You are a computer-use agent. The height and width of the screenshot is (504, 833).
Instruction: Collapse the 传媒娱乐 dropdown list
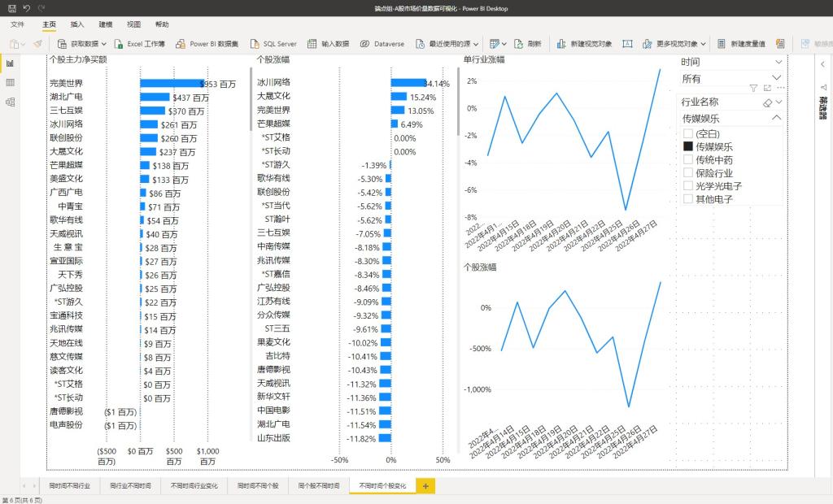pyautogui.click(x=776, y=118)
